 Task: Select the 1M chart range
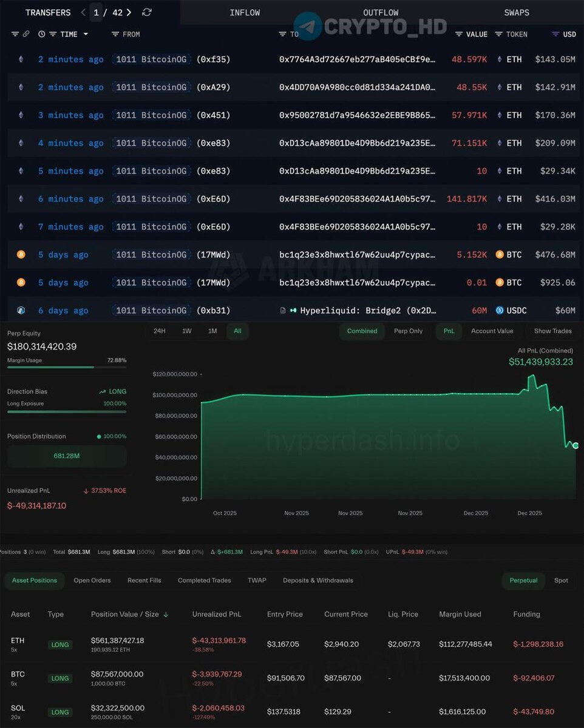[x=212, y=331]
